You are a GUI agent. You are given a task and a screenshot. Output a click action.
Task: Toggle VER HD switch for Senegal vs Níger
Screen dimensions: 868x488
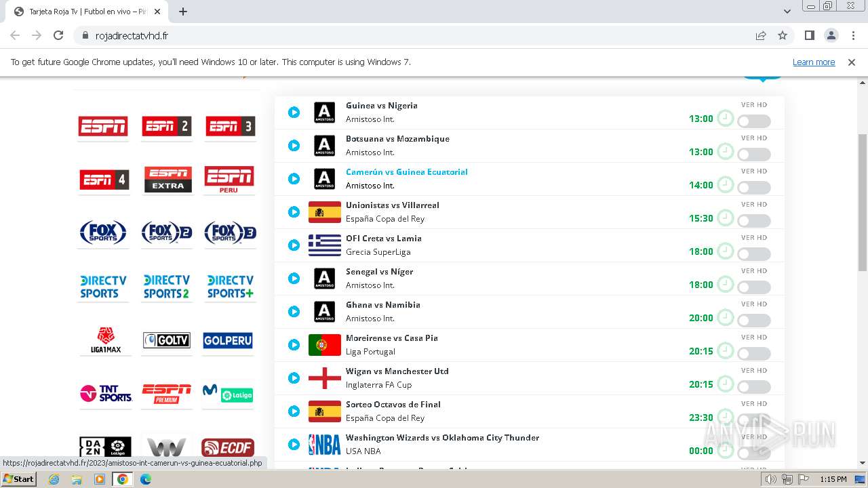(754, 287)
